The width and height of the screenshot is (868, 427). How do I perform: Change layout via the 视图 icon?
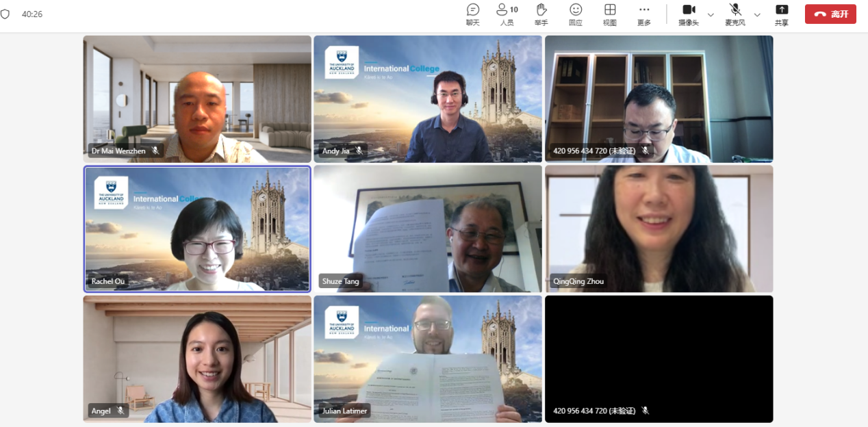point(610,14)
